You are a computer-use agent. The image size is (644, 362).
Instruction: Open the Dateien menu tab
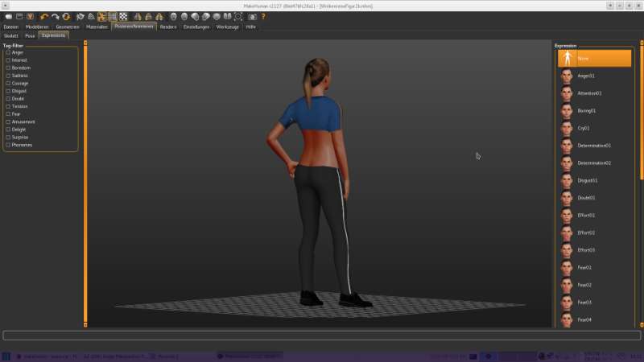coord(11,27)
